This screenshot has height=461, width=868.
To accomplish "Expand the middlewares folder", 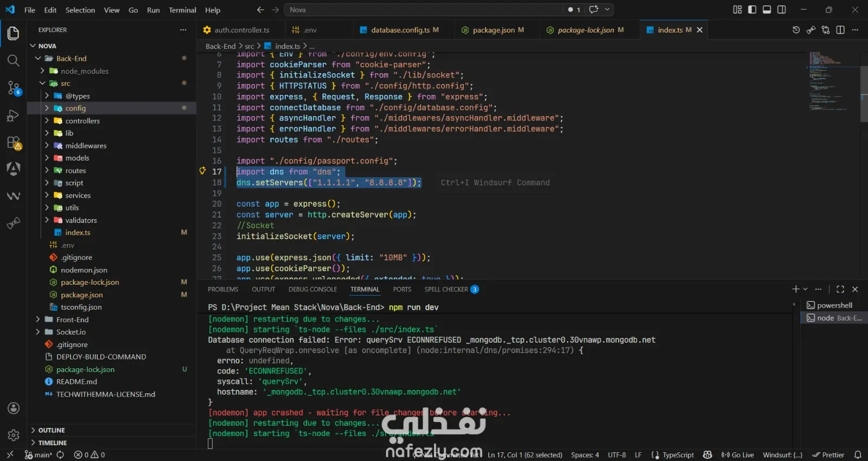I will pos(47,145).
